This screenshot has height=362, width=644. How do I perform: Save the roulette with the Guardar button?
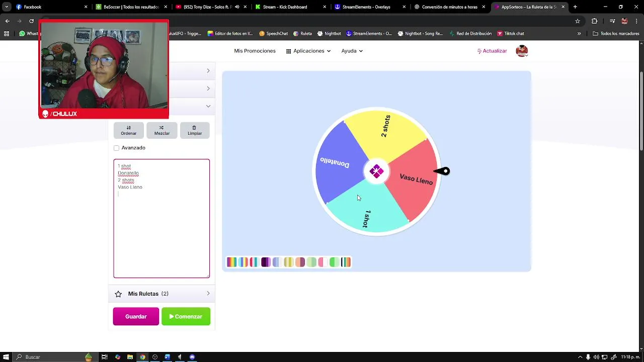point(136,316)
